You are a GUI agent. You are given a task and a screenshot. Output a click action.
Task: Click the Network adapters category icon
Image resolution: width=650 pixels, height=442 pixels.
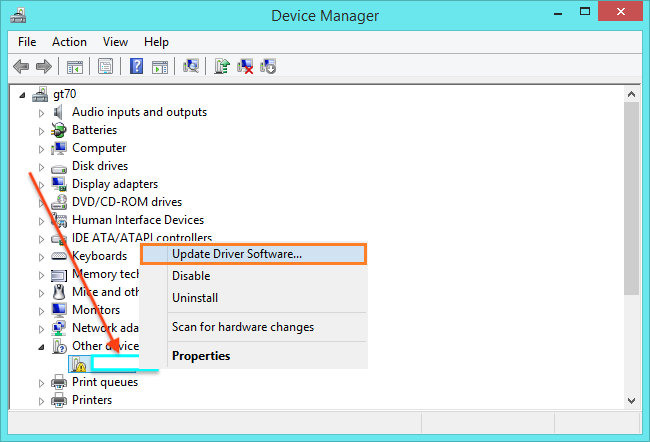(x=58, y=328)
